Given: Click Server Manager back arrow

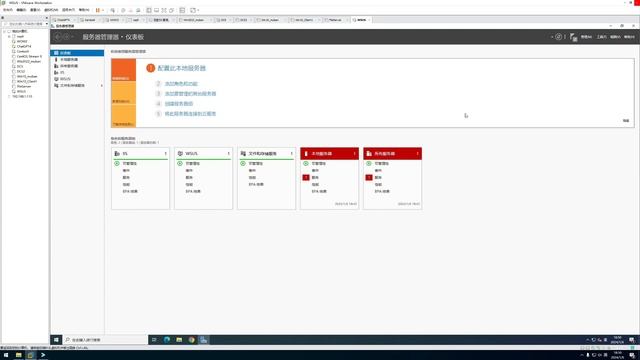Looking at the screenshot, I should [x=58, y=37].
